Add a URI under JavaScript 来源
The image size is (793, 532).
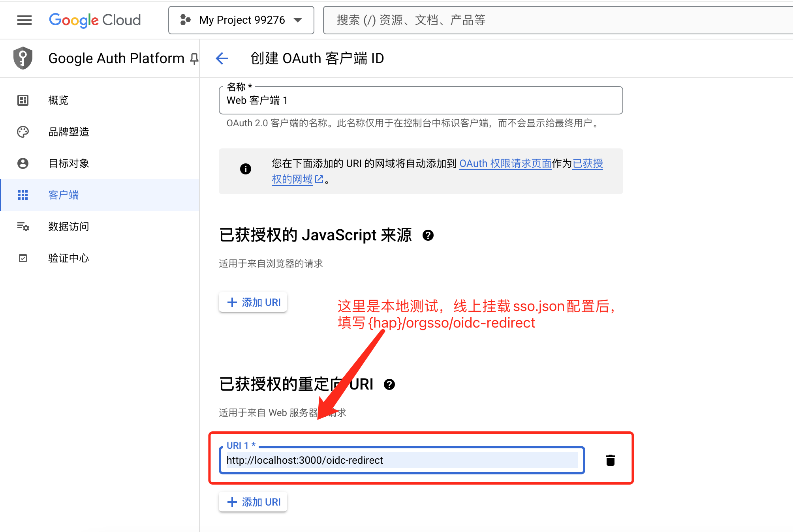pos(253,302)
